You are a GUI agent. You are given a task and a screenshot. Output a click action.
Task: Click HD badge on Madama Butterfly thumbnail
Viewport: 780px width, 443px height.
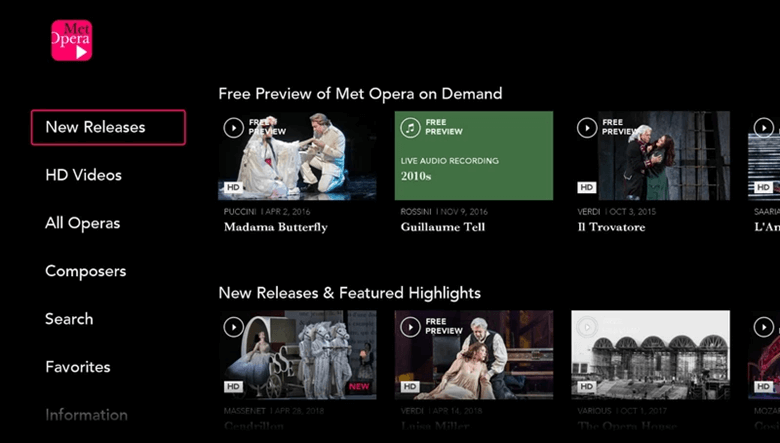pos(233,187)
